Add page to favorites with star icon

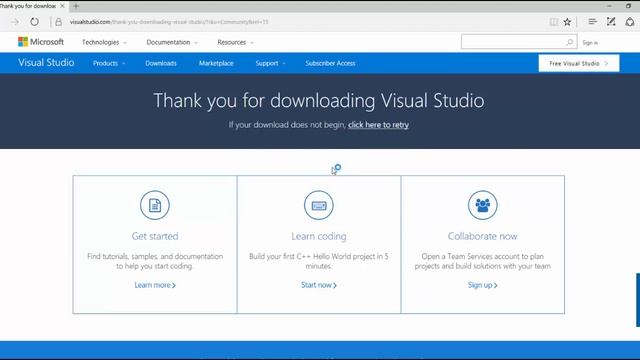tap(567, 22)
